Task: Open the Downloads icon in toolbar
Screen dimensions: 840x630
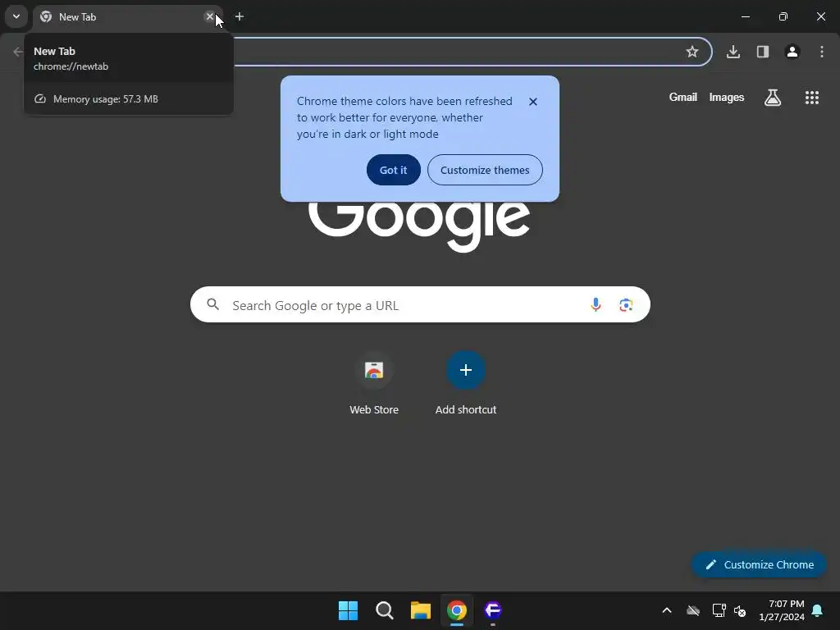Action: click(x=733, y=52)
